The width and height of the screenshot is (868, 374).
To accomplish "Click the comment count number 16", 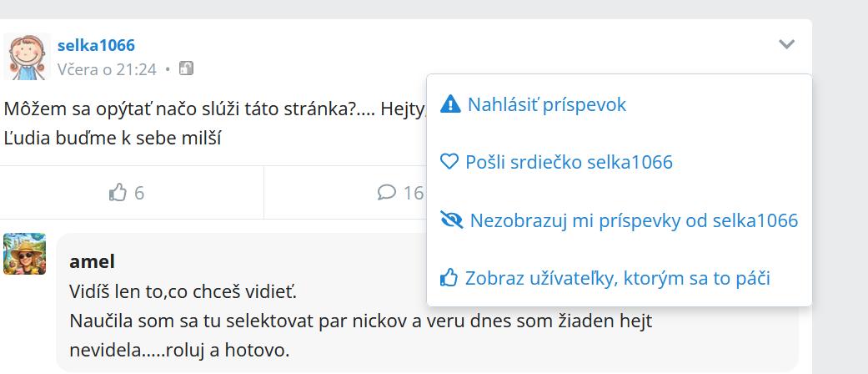I will click(414, 193).
